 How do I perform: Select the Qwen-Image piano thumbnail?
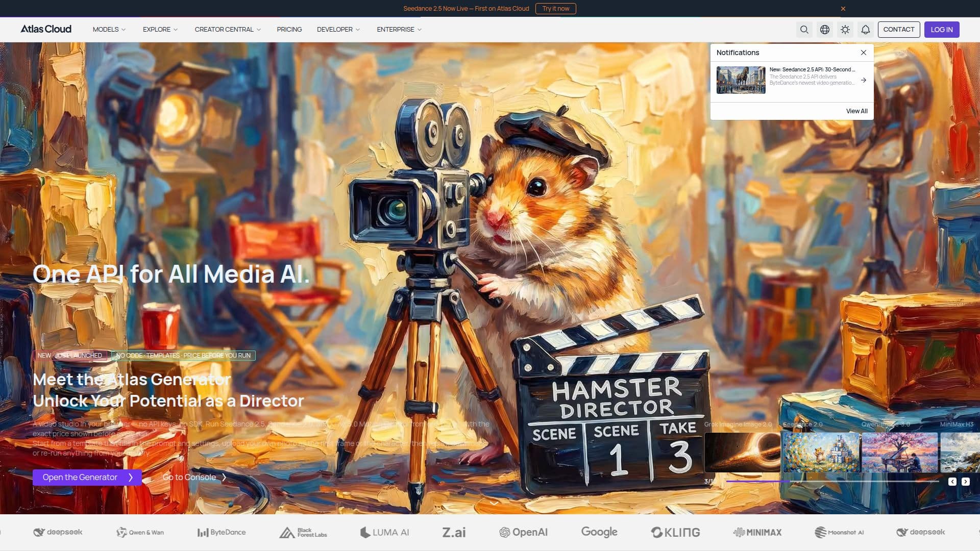coord(900,453)
